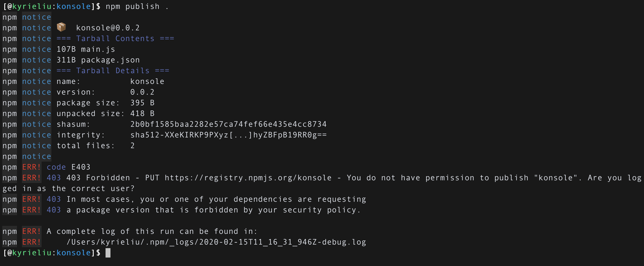
Task: Click the package.json filename
Action: pos(110,60)
